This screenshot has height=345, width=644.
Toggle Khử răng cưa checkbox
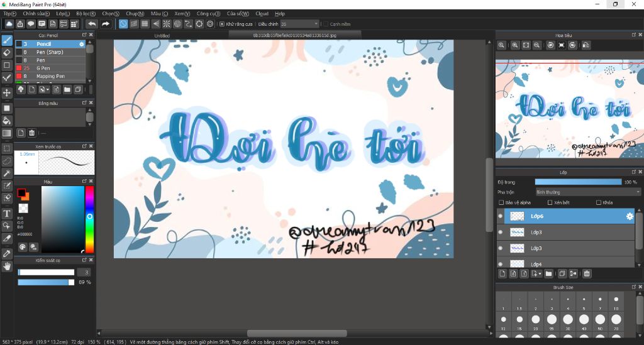[x=222, y=25]
